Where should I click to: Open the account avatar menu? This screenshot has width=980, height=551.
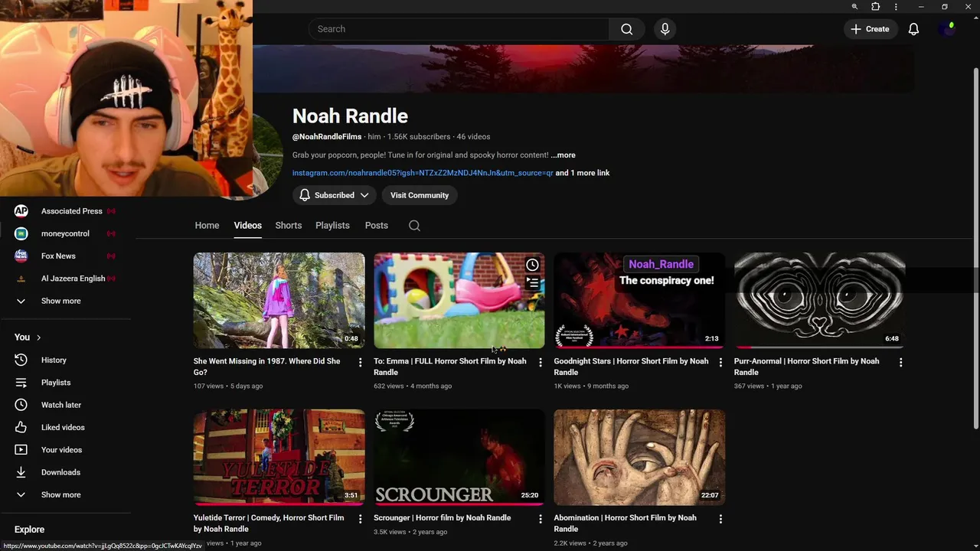(x=947, y=29)
